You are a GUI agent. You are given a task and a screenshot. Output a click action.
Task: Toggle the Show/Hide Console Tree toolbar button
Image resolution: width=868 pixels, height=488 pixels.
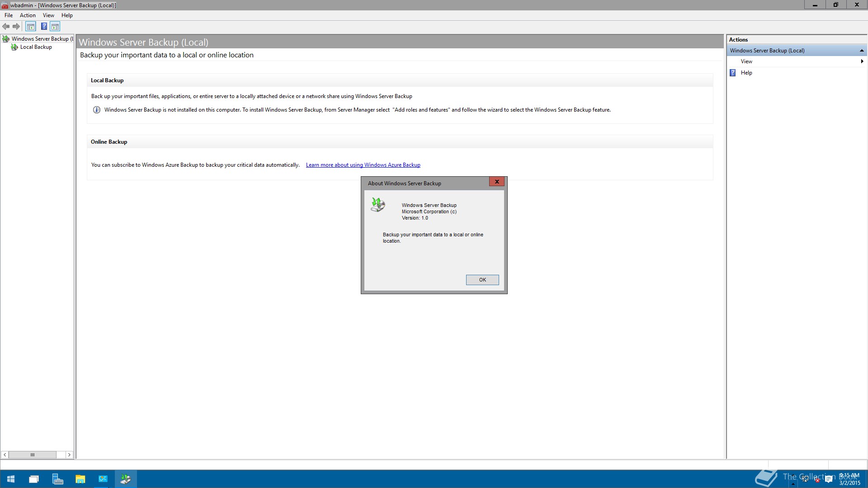31,27
